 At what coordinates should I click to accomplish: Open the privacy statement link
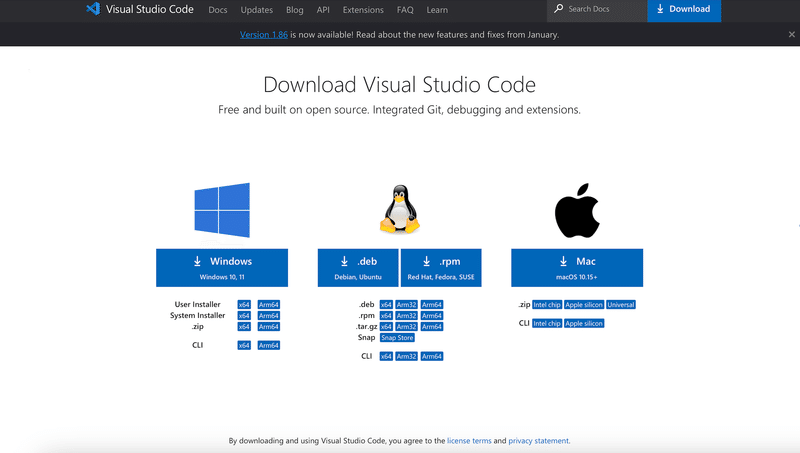(539, 441)
